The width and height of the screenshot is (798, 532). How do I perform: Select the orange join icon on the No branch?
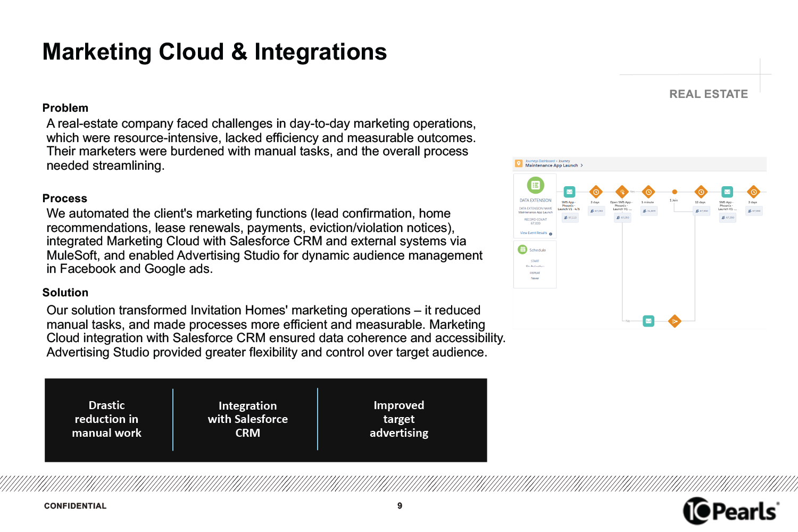675,321
